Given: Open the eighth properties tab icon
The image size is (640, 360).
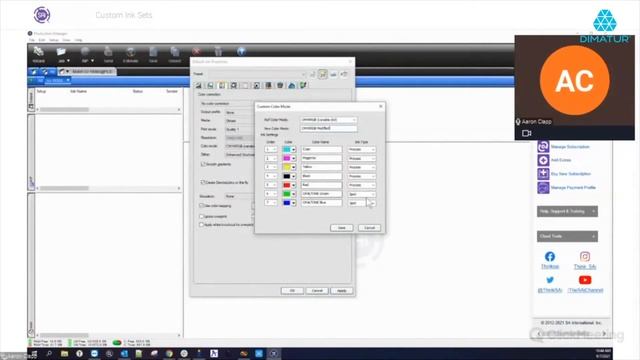Looking at the screenshot, I should [x=280, y=85].
